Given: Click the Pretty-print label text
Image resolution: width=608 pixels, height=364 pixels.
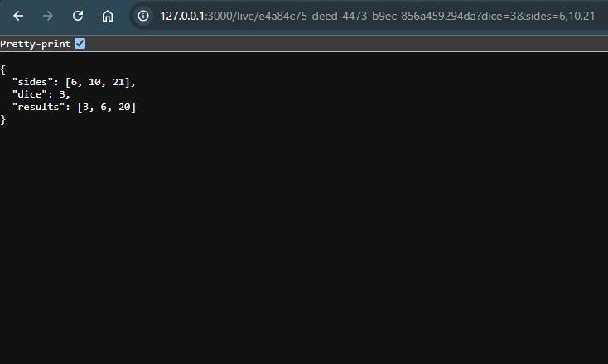Looking at the screenshot, I should tap(36, 44).
